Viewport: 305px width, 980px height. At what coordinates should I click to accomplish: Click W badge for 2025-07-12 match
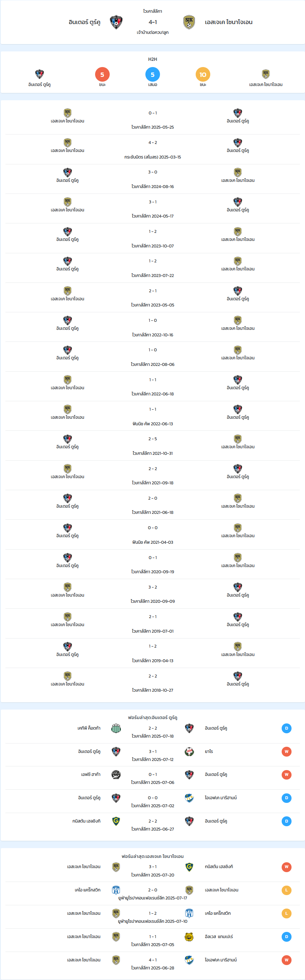tap(286, 751)
